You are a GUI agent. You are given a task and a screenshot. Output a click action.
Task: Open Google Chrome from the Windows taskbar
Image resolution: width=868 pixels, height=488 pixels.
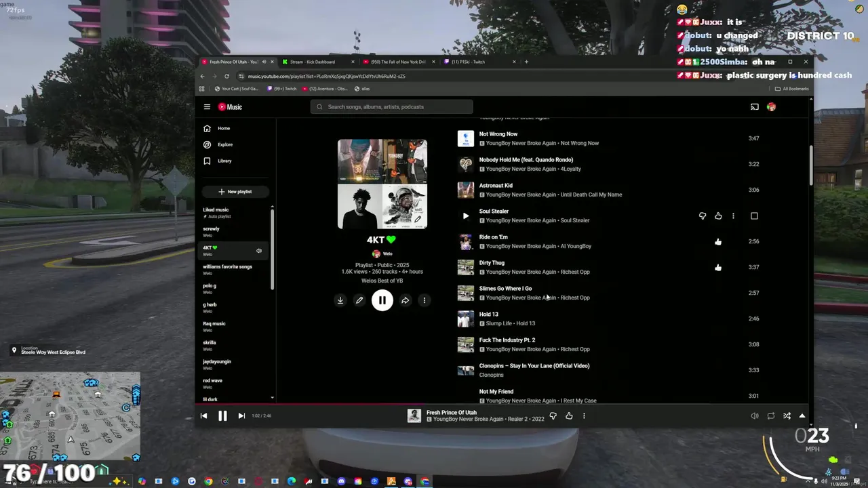click(208, 481)
